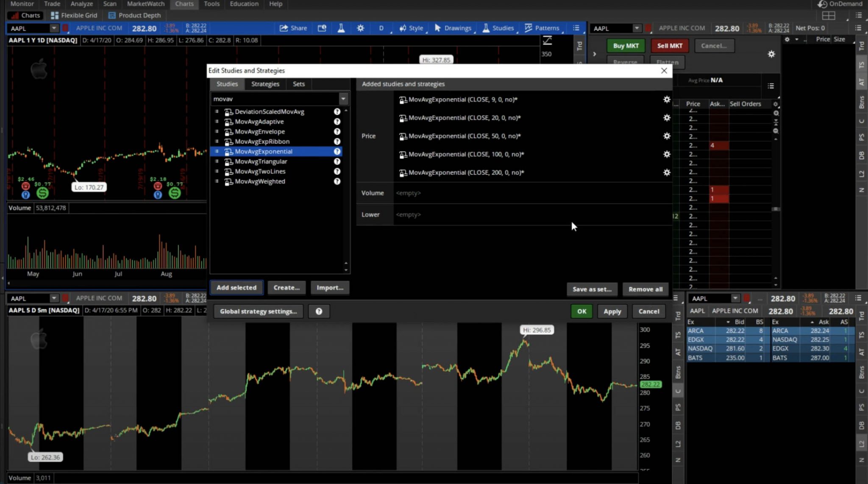Click the Add selected button
The image size is (868, 484).
[x=236, y=288]
